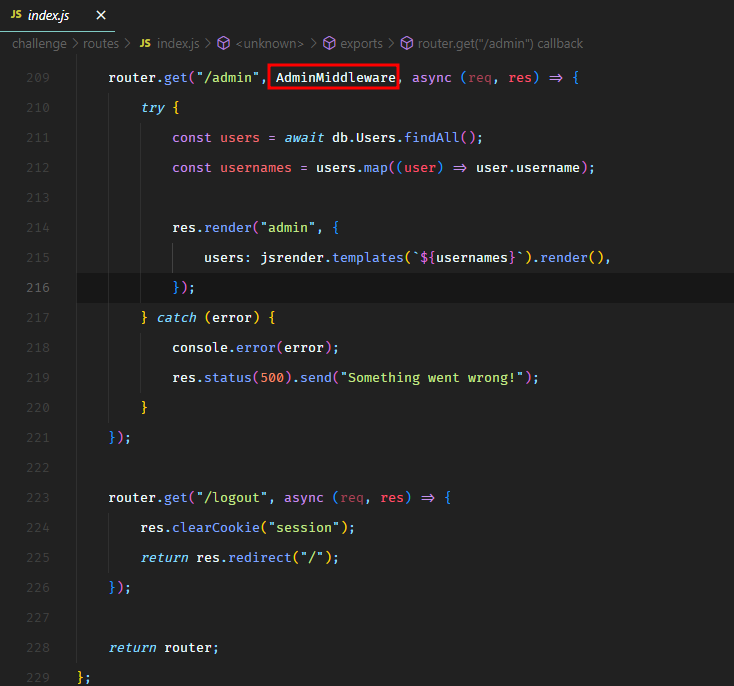Select the exports breadcrumb symbol
734x686 pixels.
(361, 44)
